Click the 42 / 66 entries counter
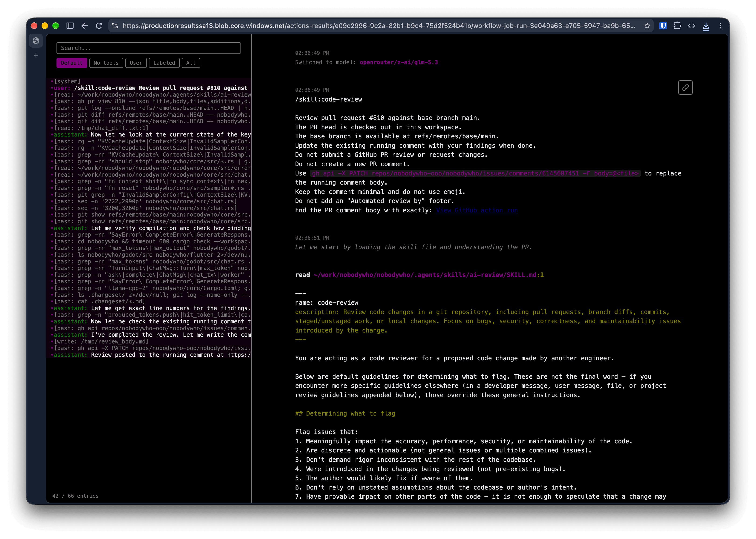 (75, 496)
